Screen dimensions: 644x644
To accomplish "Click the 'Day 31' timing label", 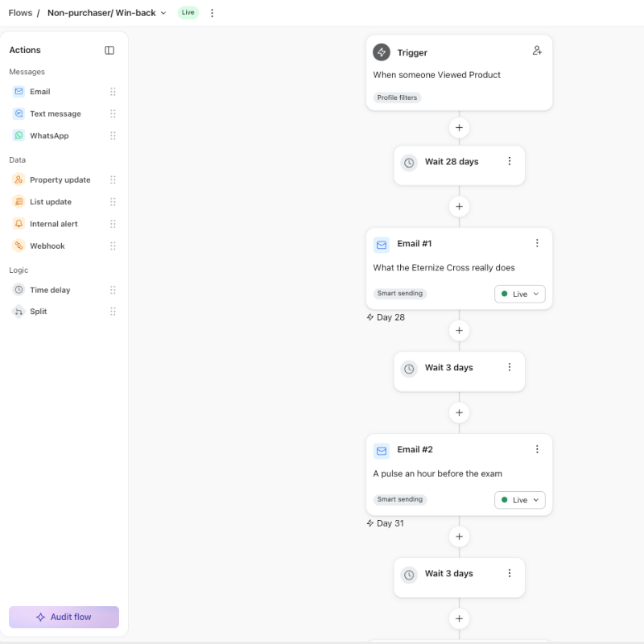I will coord(390,523).
